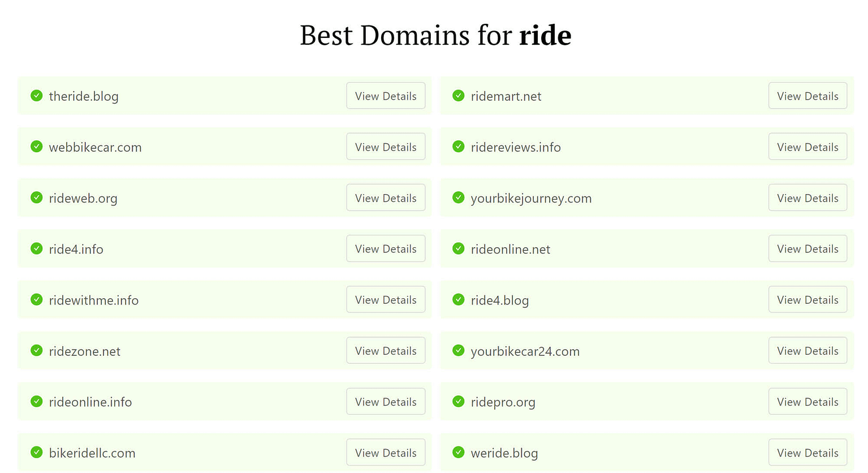
Task: Click the green checkmark beside ridemart.net
Action: pyautogui.click(x=458, y=96)
